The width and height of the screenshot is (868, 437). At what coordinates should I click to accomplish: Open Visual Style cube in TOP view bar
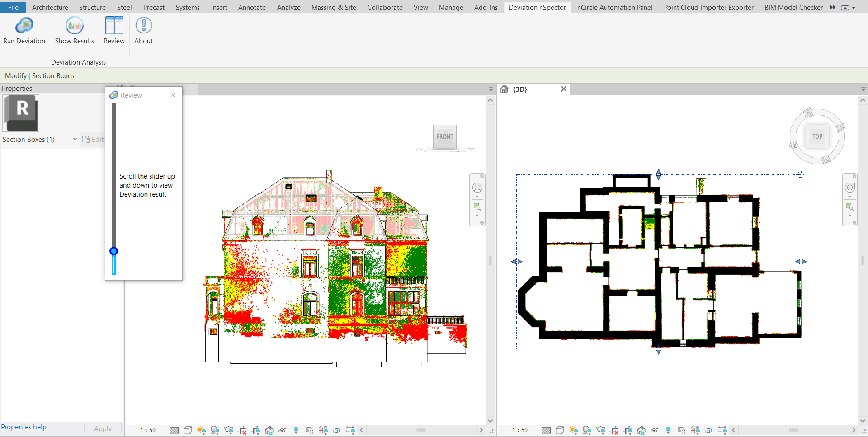click(x=560, y=430)
